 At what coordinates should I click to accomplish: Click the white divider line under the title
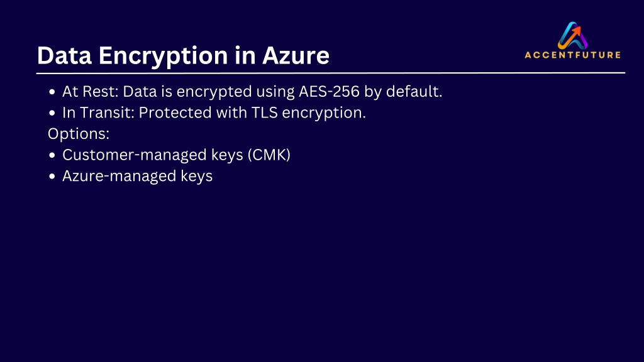(331, 73)
